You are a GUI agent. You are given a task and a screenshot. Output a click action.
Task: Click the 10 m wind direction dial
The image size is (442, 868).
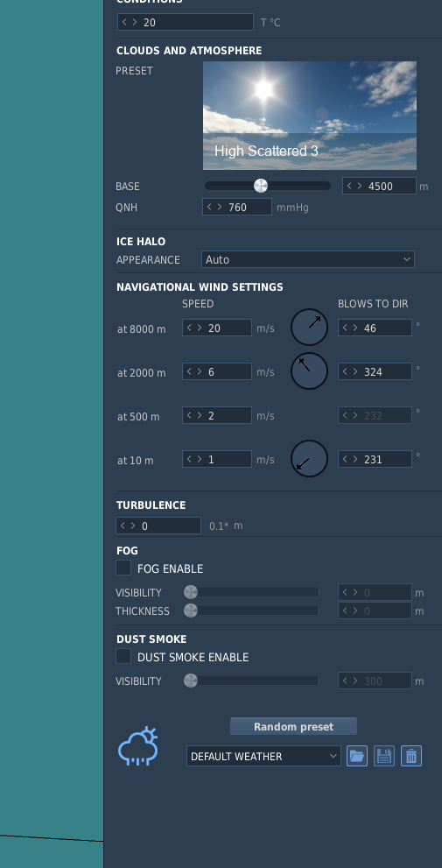click(x=309, y=458)
